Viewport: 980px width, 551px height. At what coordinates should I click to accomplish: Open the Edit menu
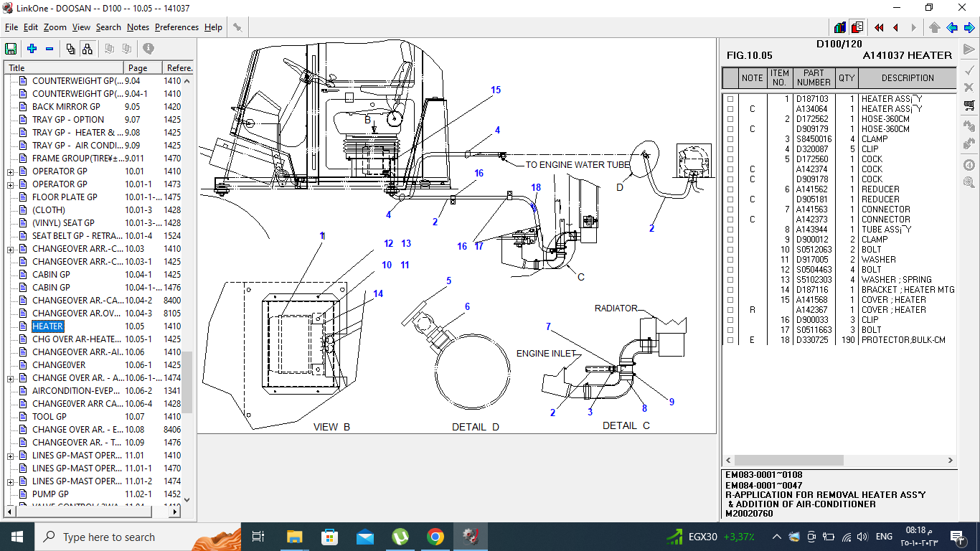point(31,27)
